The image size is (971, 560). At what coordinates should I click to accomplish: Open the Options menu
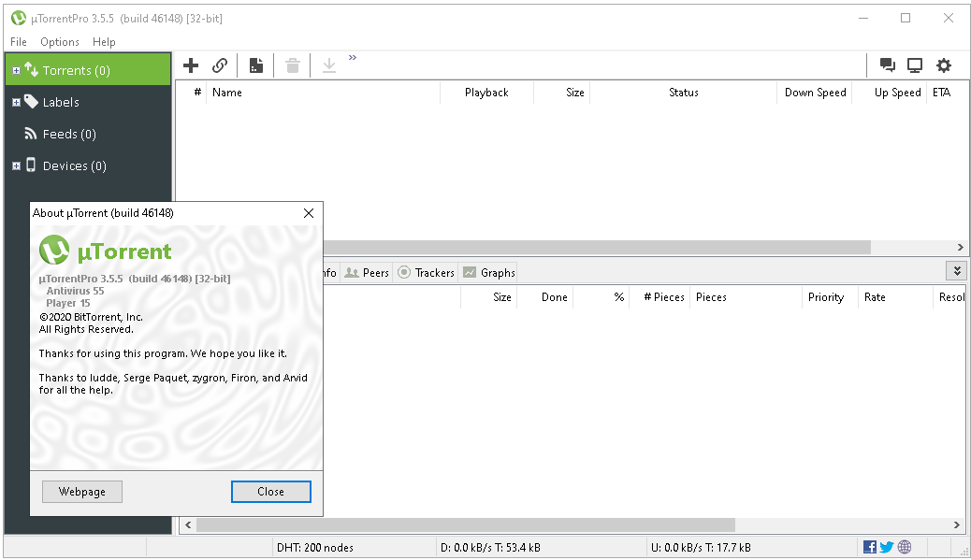pyautogui.click(x=60, y=41)
